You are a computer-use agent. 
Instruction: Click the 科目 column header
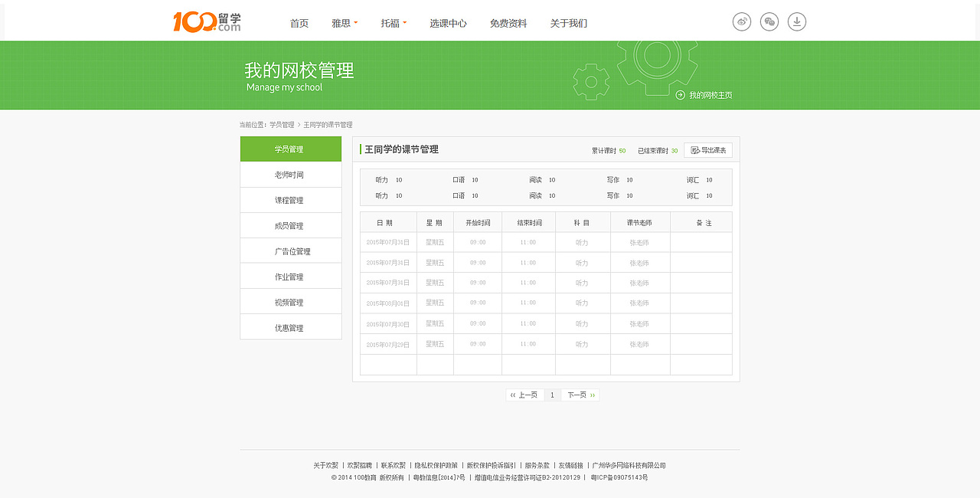click(583, 222)
